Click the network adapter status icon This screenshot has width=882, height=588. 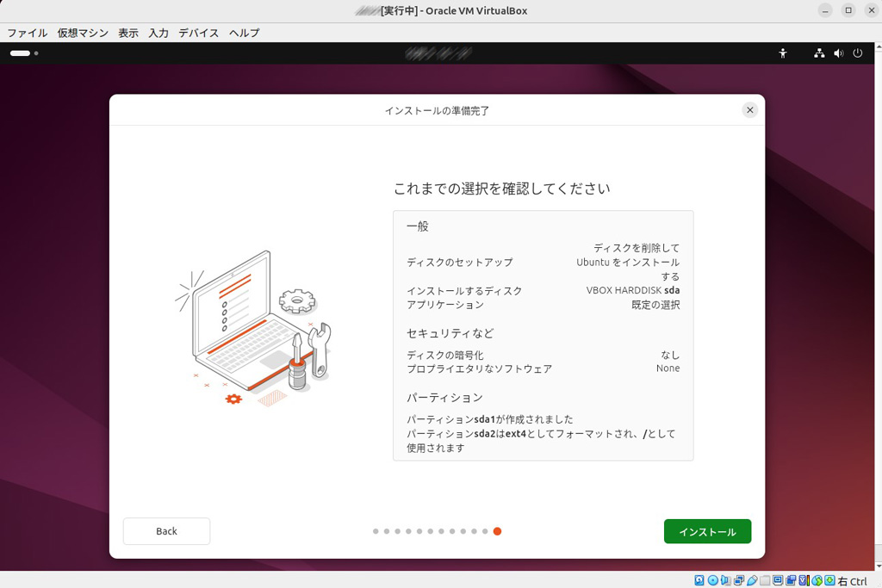(x=739, y=580)
